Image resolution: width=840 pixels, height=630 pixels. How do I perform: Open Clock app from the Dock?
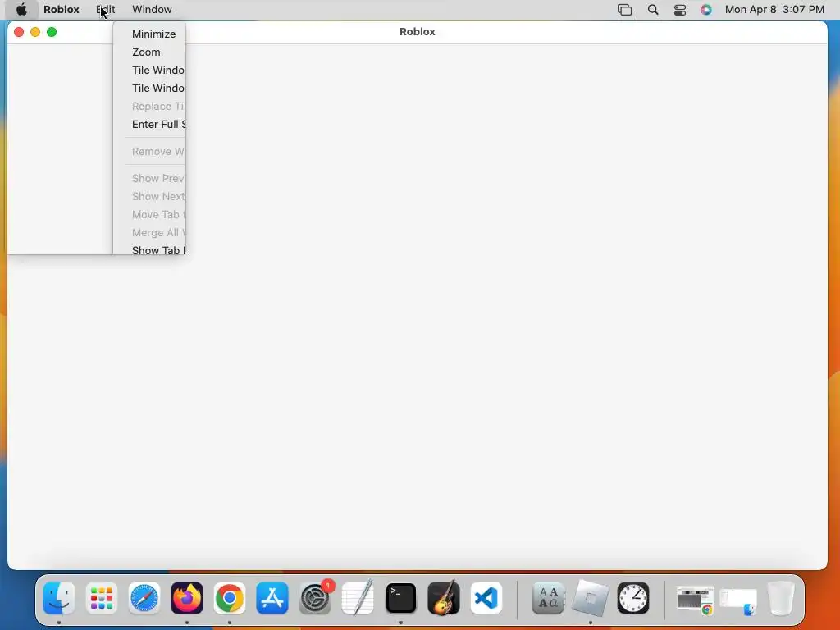(633, 598)
